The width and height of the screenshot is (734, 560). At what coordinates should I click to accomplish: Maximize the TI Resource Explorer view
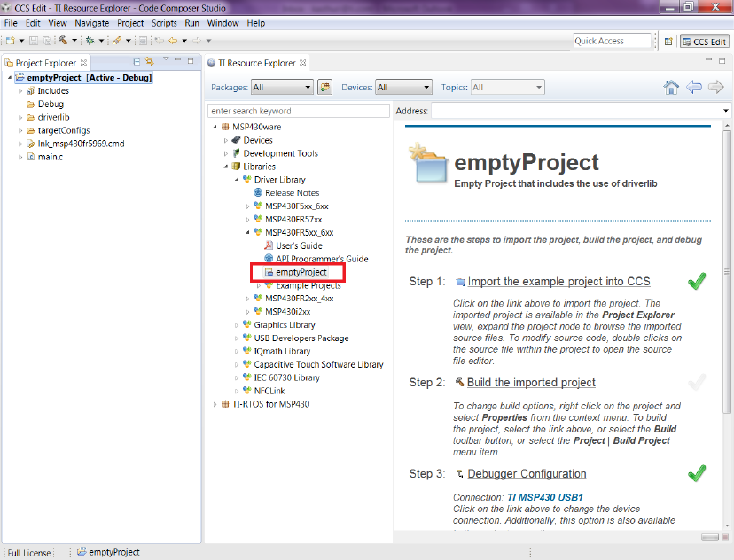click(722, 61)
